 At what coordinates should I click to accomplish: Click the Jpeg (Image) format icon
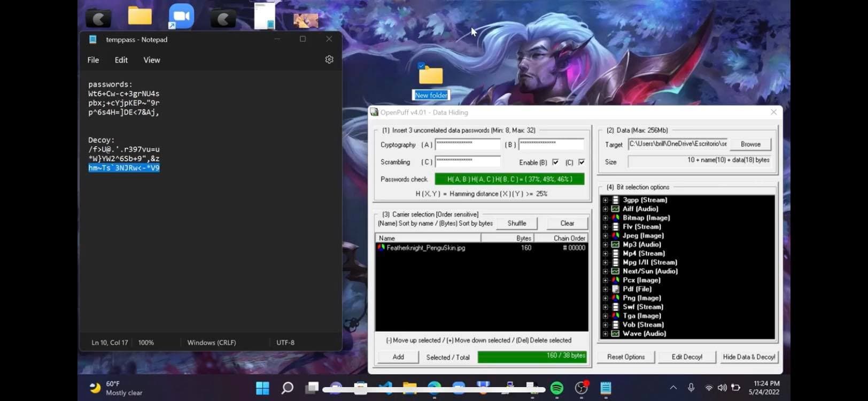point(615,235)
